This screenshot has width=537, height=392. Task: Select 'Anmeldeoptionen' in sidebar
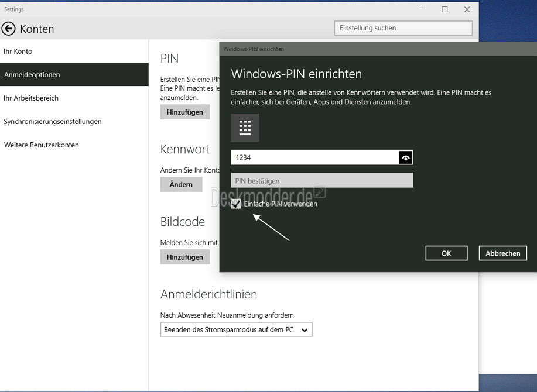click(74, 74)
